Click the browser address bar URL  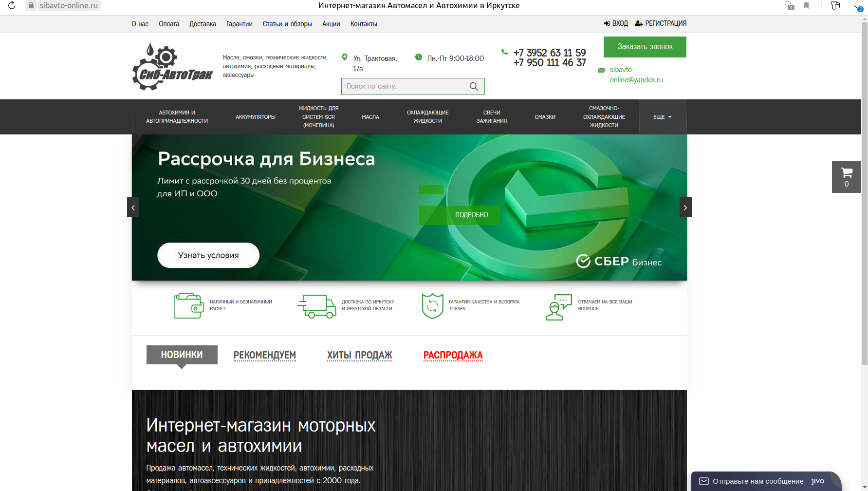point(69,5)
